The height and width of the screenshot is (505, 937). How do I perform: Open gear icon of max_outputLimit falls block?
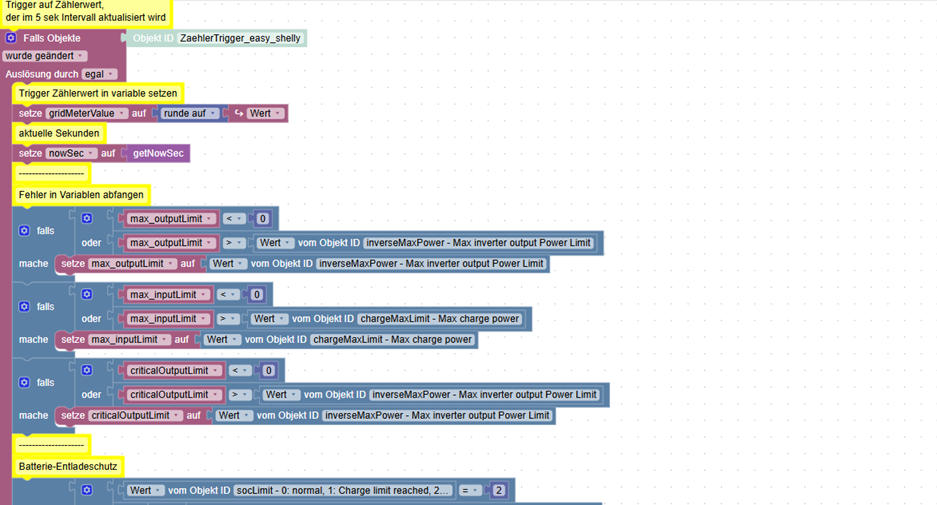pos(24,230)
